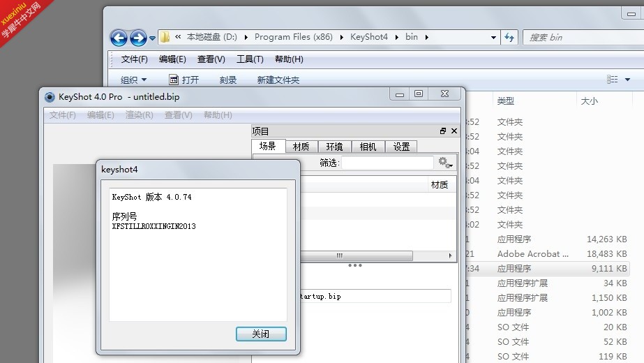644x363 pixels.
Task: Open 查看(V) menu in Explorer window
Action: tap(211, 59)
